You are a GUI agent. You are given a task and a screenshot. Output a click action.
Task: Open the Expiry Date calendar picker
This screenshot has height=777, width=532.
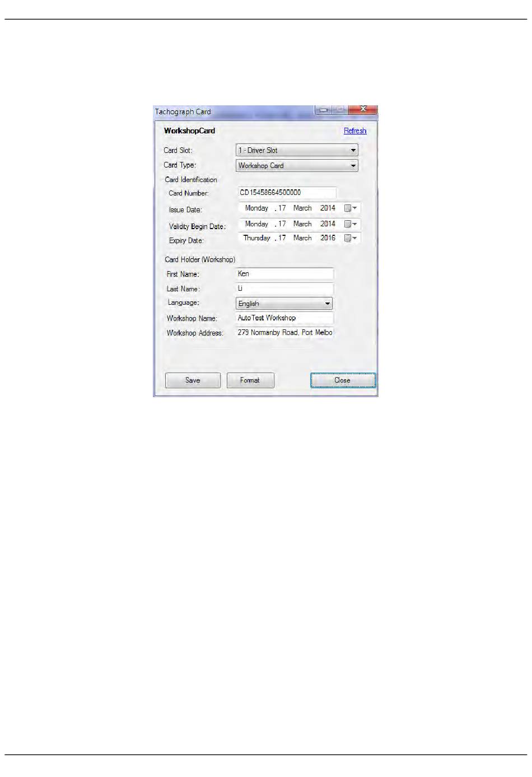[x=351, y=238]
